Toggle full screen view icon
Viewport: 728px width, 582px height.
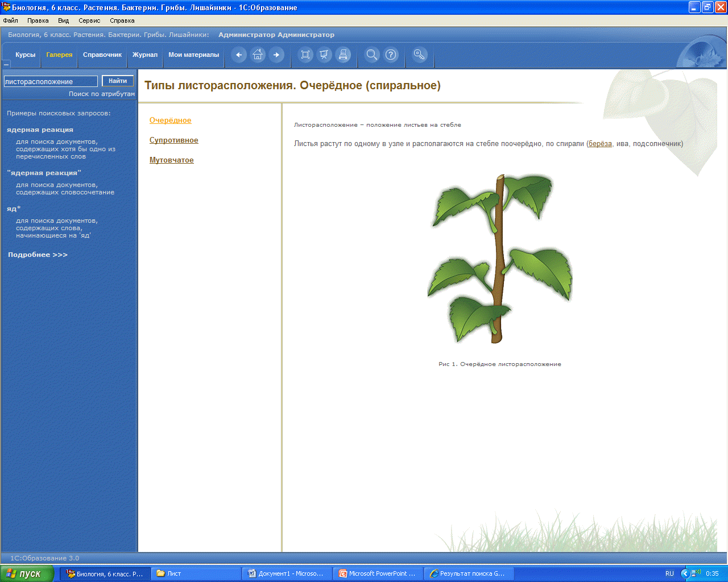(x=305, y=55)
